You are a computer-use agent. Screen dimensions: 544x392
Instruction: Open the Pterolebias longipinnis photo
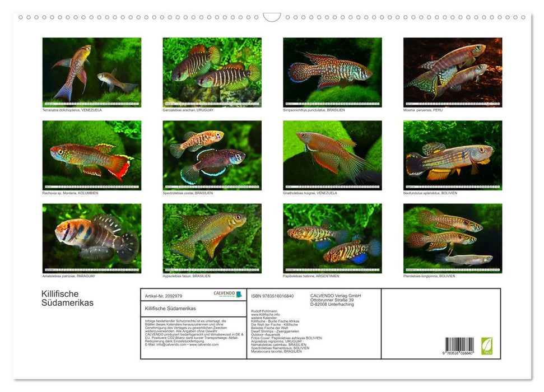click(x=453, y=238)
